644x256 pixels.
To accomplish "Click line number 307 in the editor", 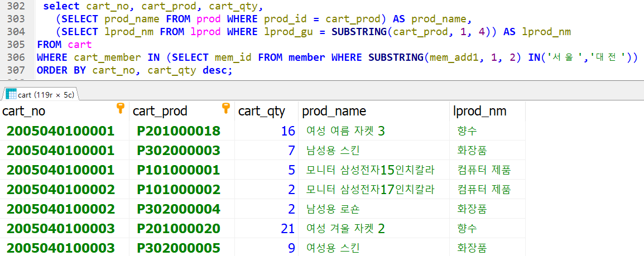I will 16,70.
